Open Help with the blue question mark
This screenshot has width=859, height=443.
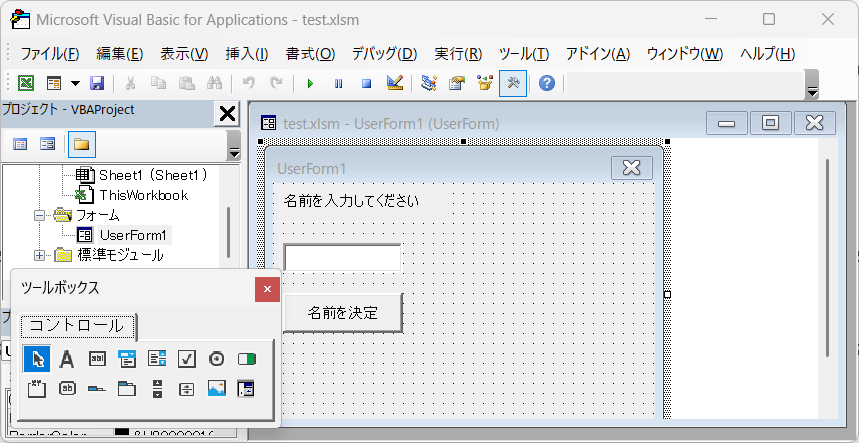547,84
